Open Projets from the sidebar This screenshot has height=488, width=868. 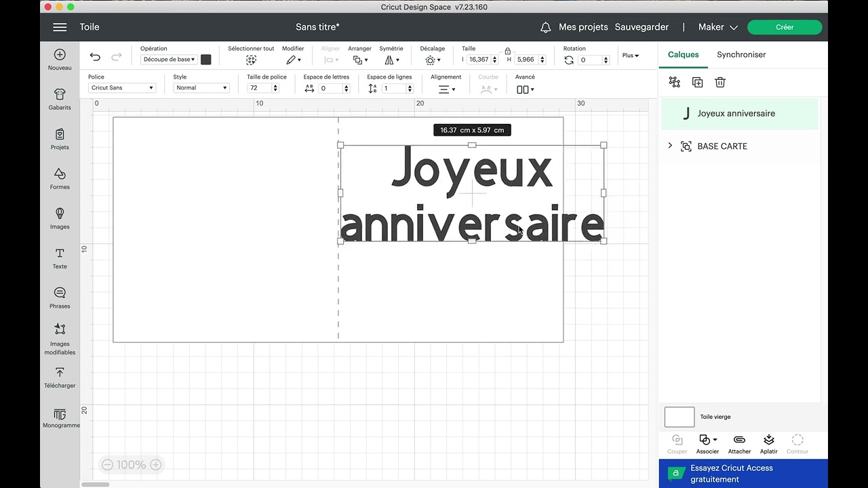pos(60,139)
